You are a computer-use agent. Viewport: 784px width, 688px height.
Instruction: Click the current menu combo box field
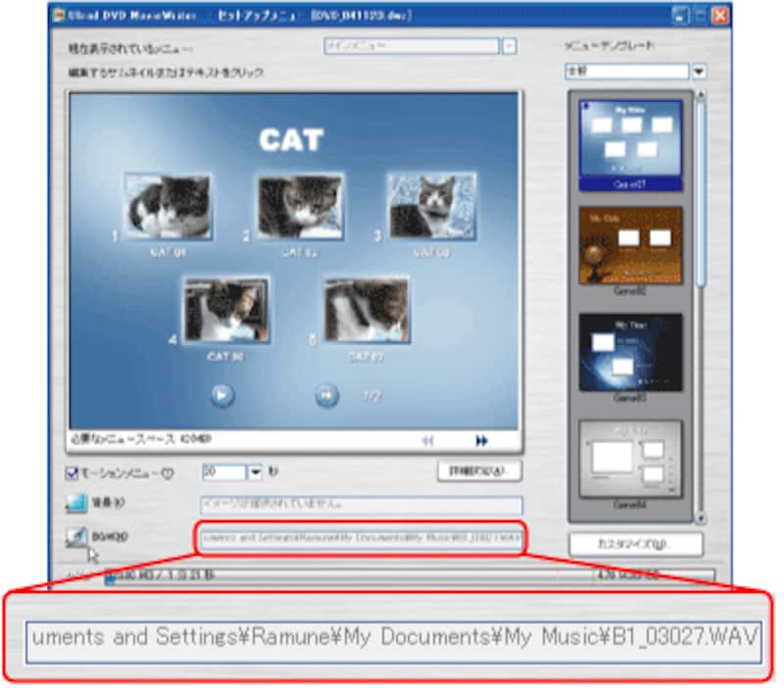[x=412, y=46]
